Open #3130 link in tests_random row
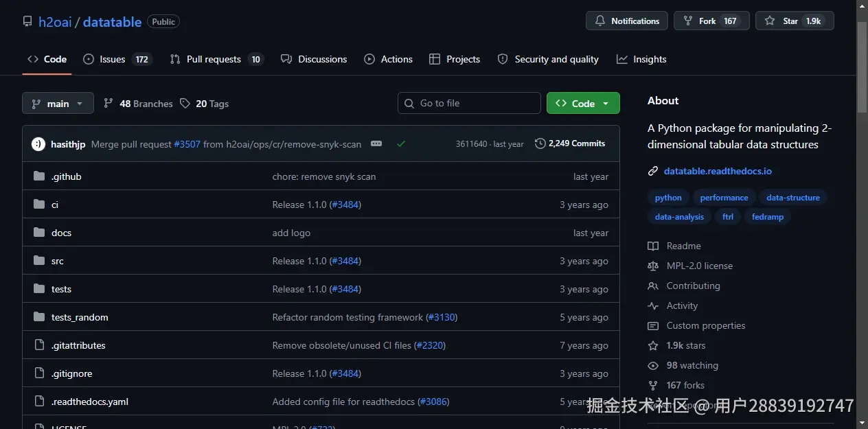Screen dimensions: 868x429 (442, 317)
